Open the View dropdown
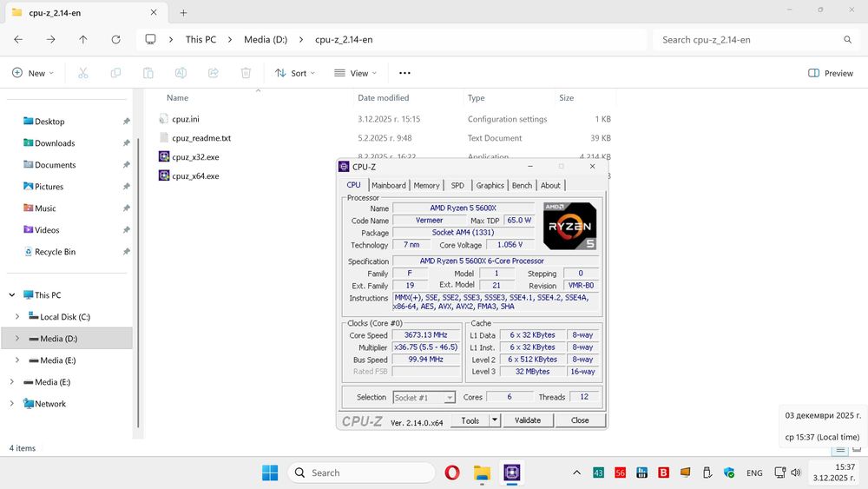Screen dimensions: 868x489 click(355, 73)
